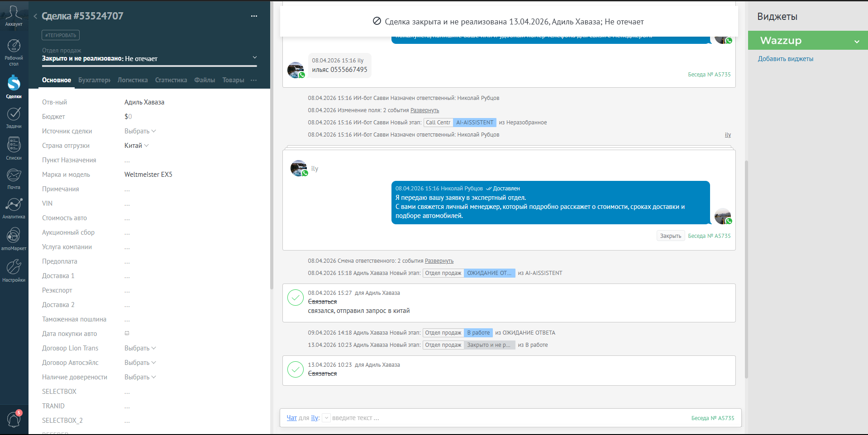Expand Смена ответственного Развернуть link
Image resolution: width=868 pixels, height=435 pixels.
(x=439, y=261)
